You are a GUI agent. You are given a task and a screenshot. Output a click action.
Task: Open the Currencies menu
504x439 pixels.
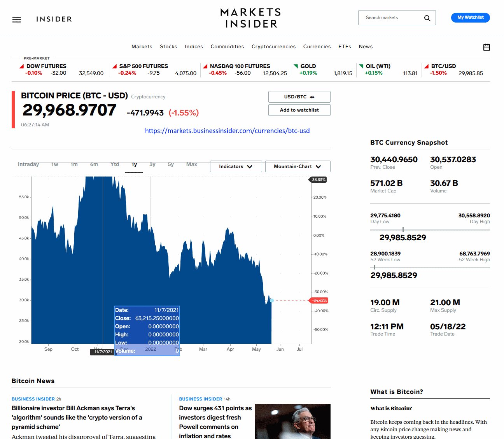[x=317, y=47]
